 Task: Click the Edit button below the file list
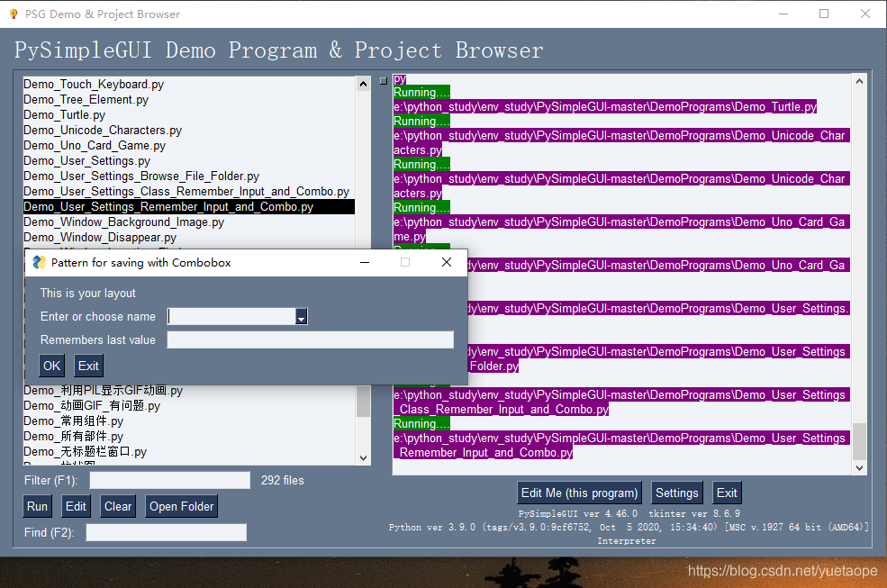(76, 506)
